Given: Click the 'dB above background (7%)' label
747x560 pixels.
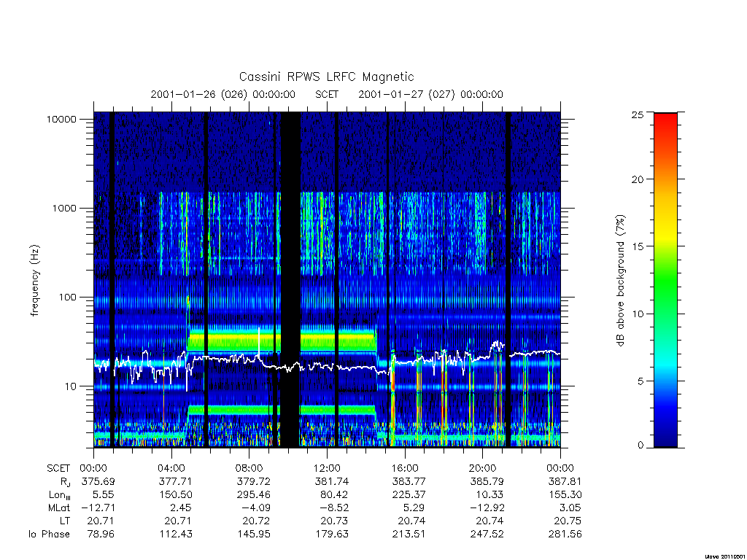Looking at the screenshot, I should pos(620,280).
